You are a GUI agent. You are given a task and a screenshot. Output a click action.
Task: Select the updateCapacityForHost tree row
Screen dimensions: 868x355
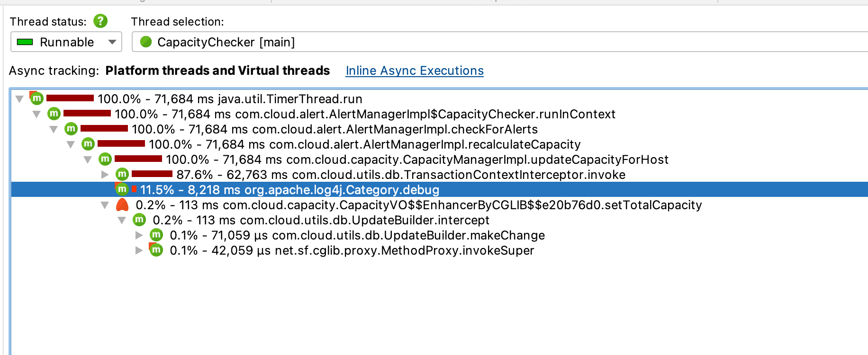tap(417, 160)
